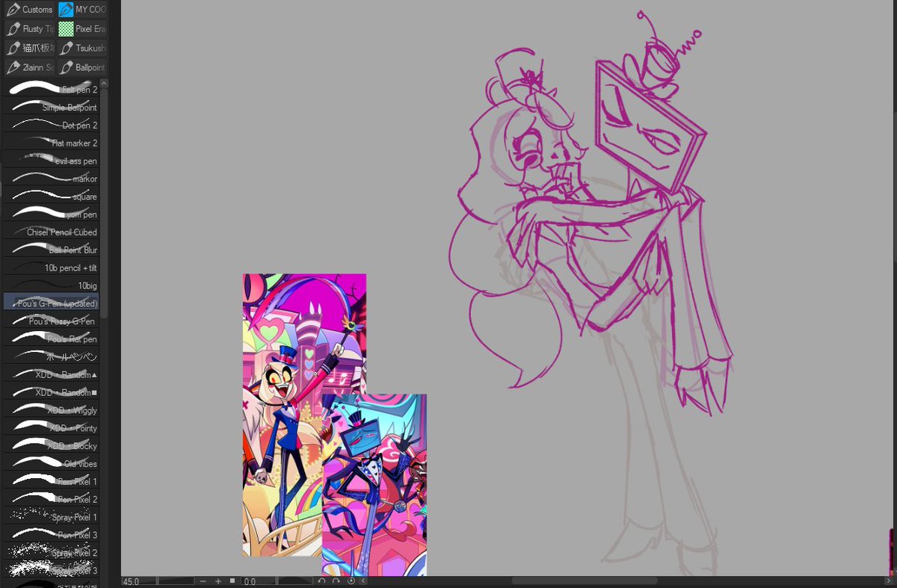Click the right arrow of horizontal canvas scrollbar

point(887,581)
